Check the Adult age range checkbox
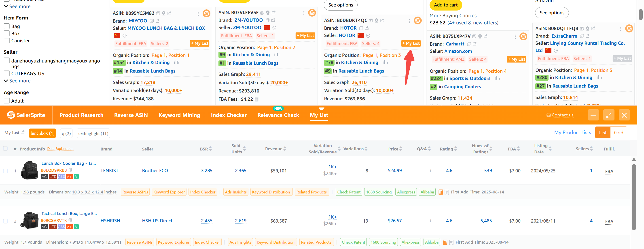 [x=7, y=101]
